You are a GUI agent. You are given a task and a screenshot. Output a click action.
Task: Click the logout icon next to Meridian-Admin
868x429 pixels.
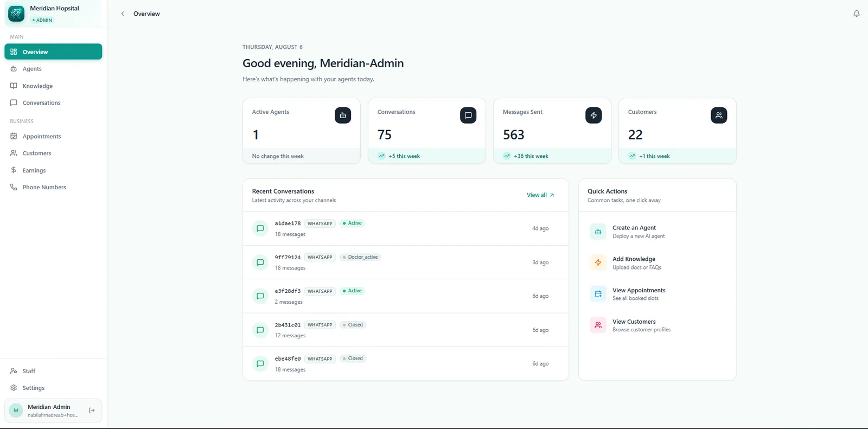pyautogui.click(x=92, y=411)
